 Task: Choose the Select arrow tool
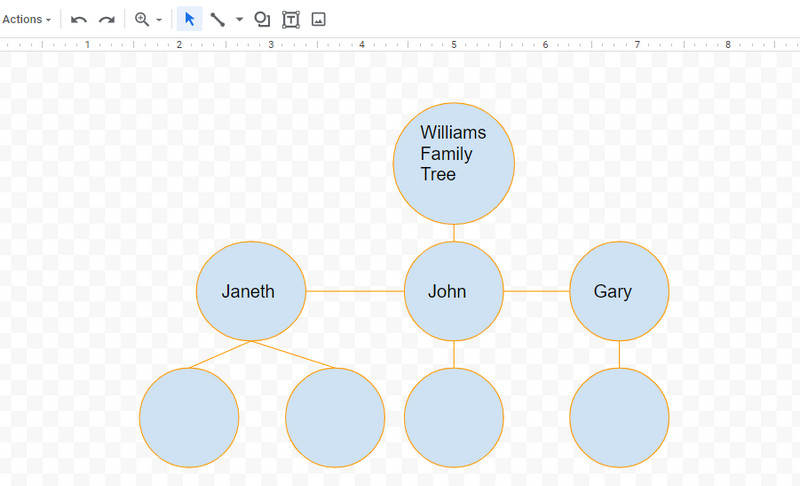tap(189, 19)
